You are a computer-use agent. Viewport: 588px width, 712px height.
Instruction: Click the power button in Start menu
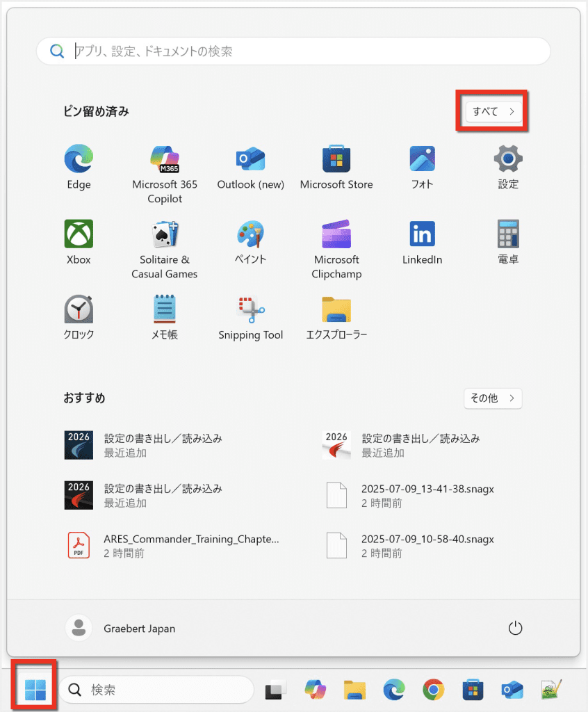(x=515, y=629)
